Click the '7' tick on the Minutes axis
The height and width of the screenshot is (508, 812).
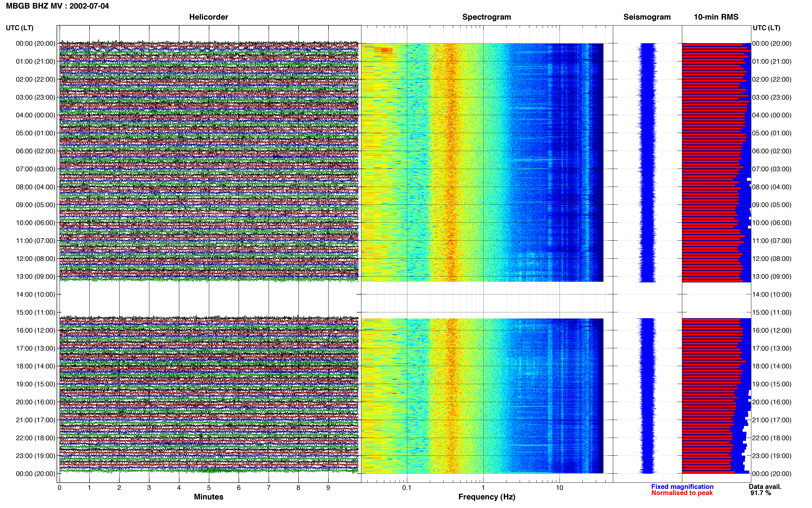[x=269, y=488]
